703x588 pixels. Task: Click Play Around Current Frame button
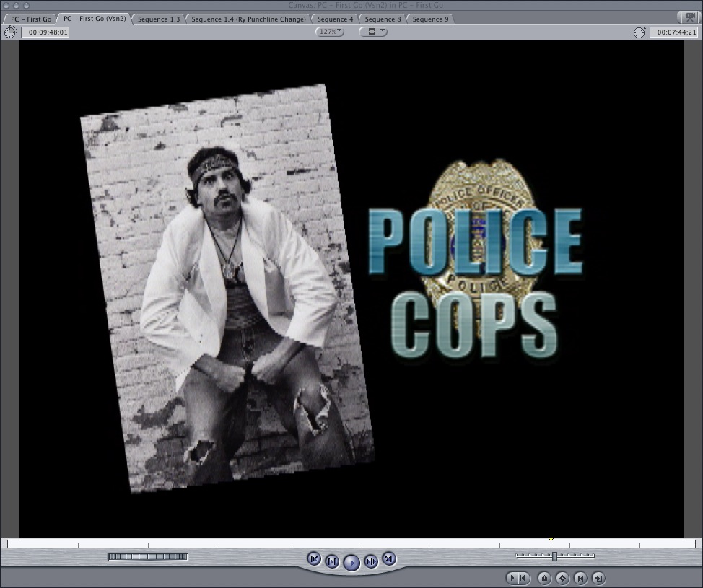pos(370,561)
